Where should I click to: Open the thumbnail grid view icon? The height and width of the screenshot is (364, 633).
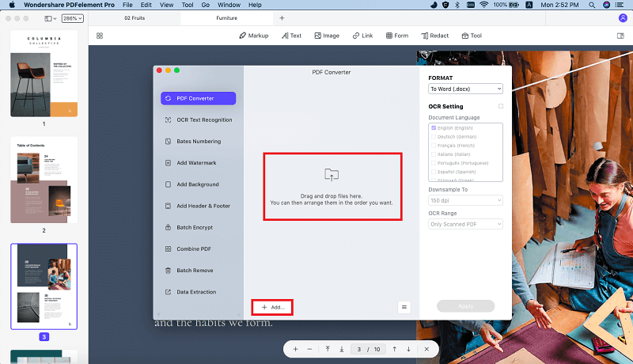pyautogui.click(x=100, y=36)
